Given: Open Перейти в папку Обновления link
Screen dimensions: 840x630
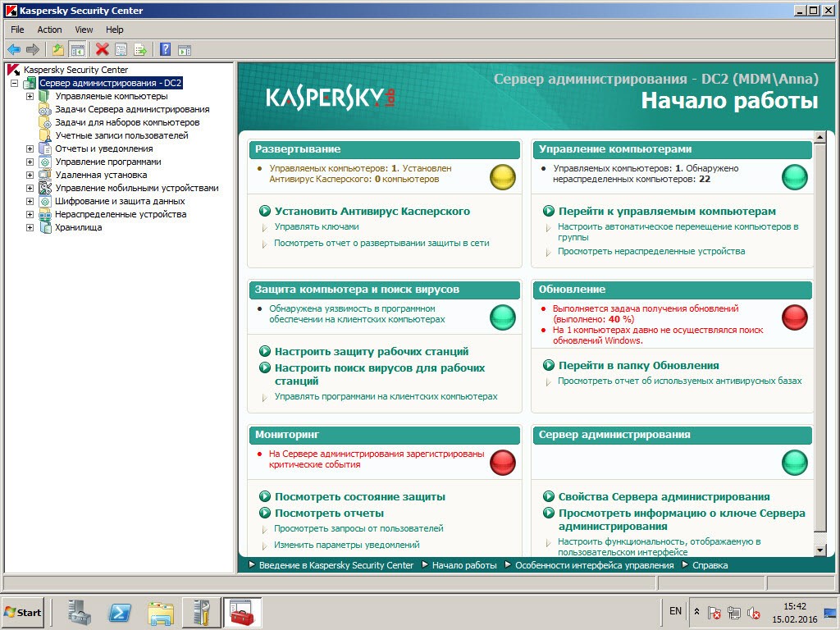Looking at the screenshot, I should click(x=638, y=365).
